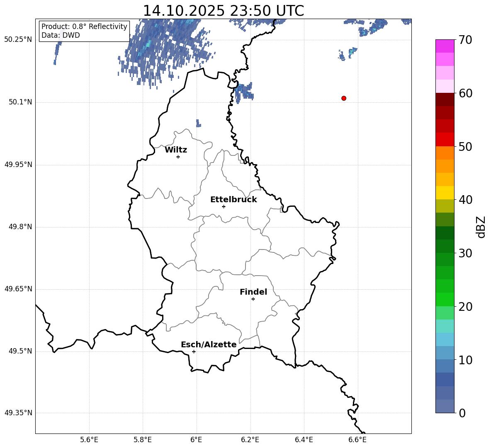This screenshot has width=491, height=448.
Task: Click the colorbar value 0
Action: [x=462, y=413]
